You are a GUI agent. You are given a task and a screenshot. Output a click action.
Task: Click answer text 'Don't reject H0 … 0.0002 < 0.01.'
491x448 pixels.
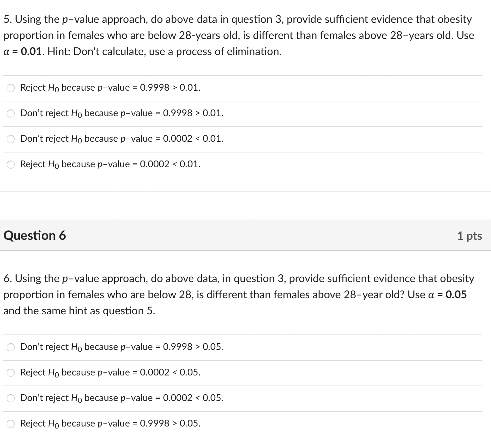pyautogui.click(x=122, y=139)
